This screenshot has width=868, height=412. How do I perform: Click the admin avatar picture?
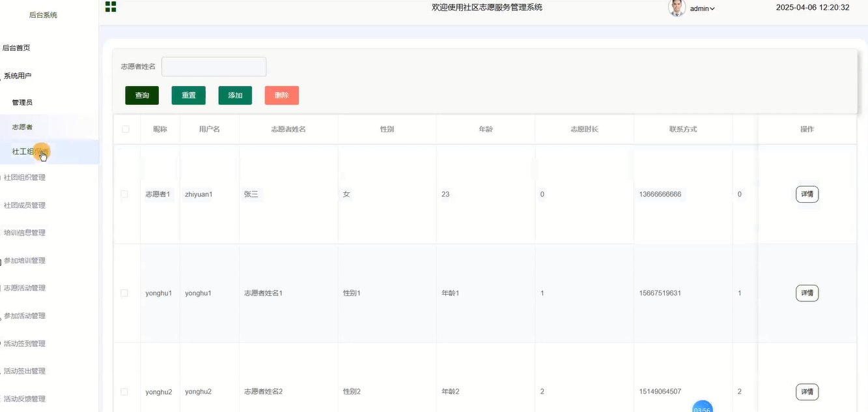677,8
